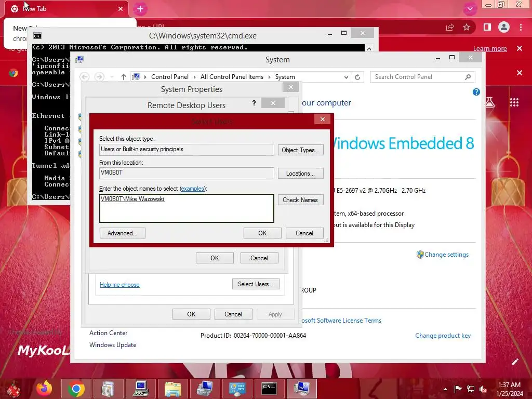Select the New Tab browser tab

click(x=66, y=9)
